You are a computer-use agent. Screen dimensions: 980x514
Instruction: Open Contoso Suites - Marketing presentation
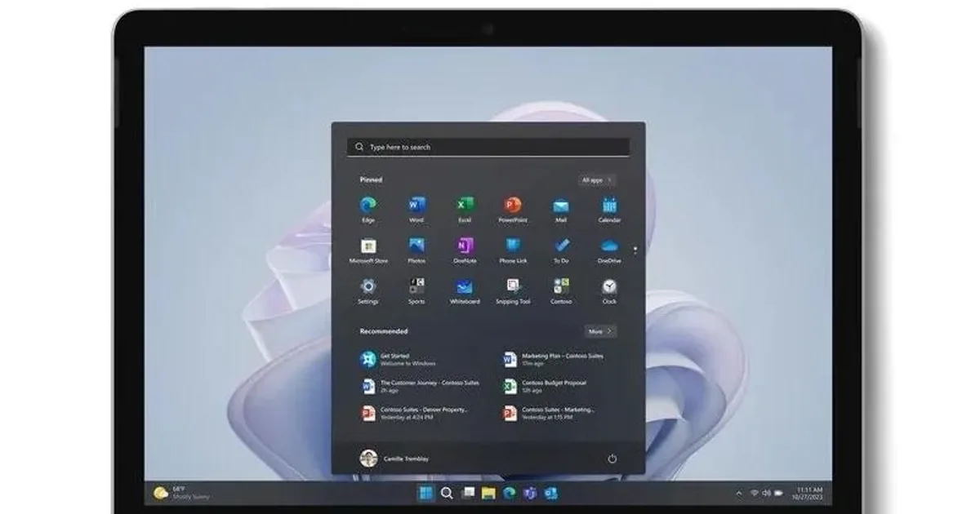(x=549, y=412)
